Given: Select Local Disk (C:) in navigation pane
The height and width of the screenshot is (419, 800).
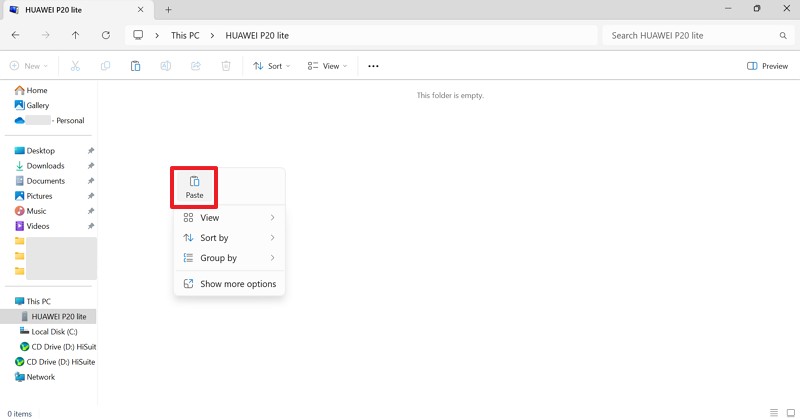Looking at the screenshot, I should pos(55,331).
